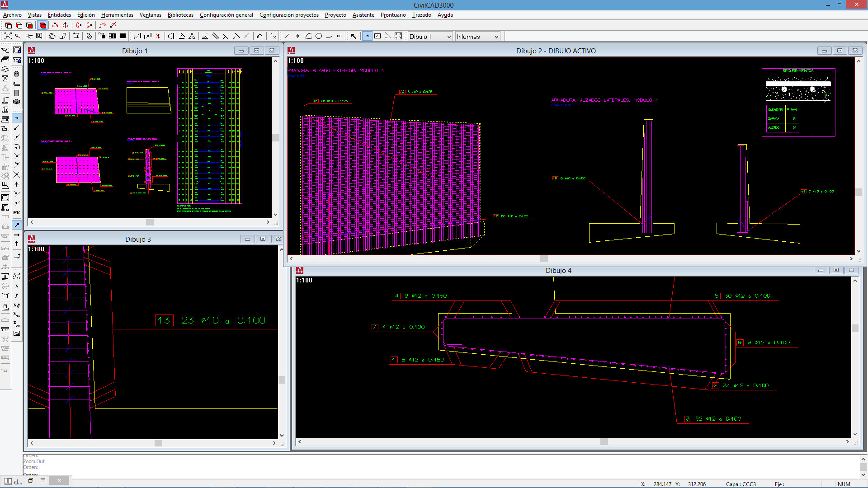Minimize the Dibujo 2 active window
This screenshot has height=488, width=868.
824,51
